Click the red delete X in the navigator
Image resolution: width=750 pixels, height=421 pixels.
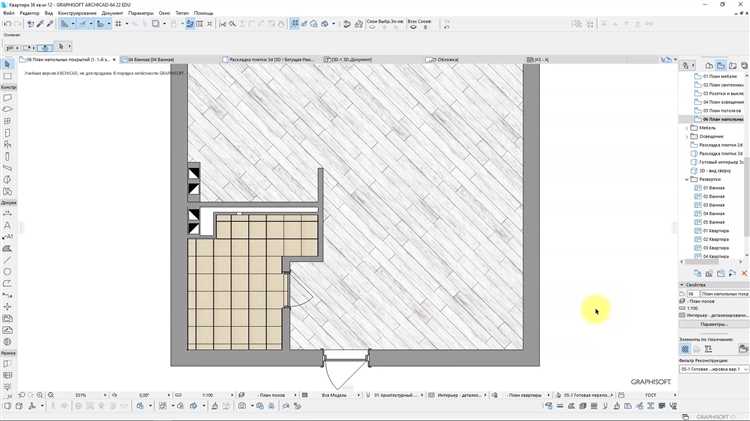[744, 273]
